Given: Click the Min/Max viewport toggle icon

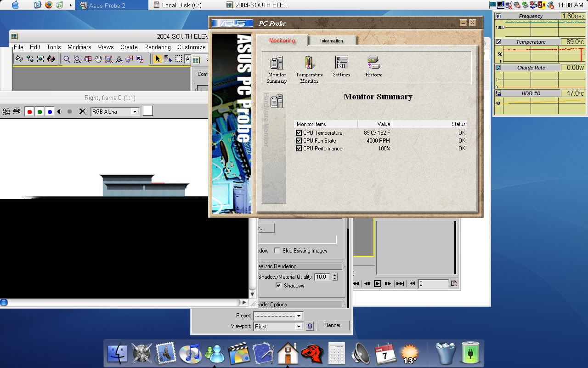Looking at the screenshot, I should tap(140, 59).
